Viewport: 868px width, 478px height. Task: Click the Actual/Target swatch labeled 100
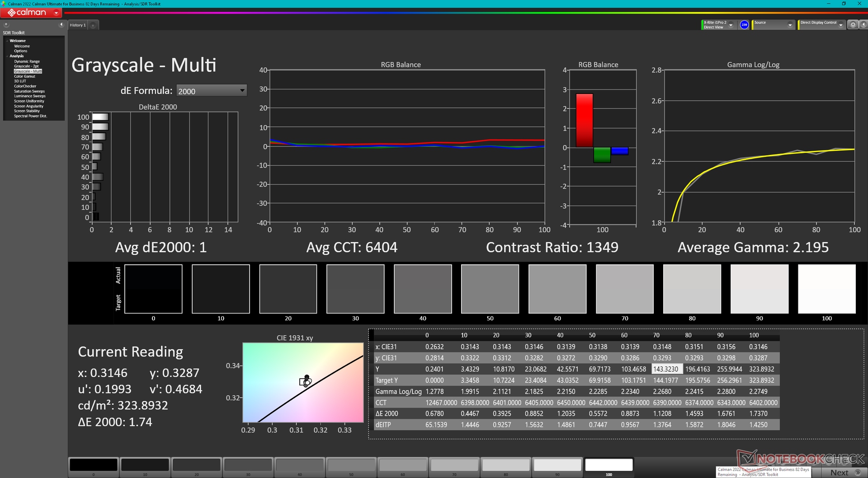coord(827,289)
